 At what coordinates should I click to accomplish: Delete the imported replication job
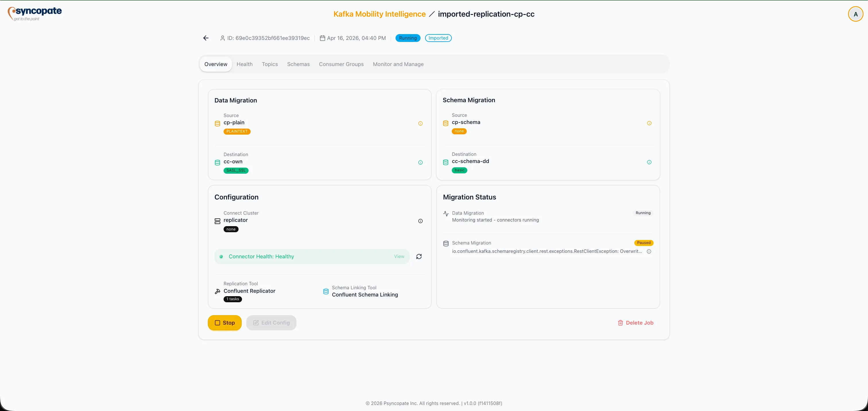coord(635,322)
